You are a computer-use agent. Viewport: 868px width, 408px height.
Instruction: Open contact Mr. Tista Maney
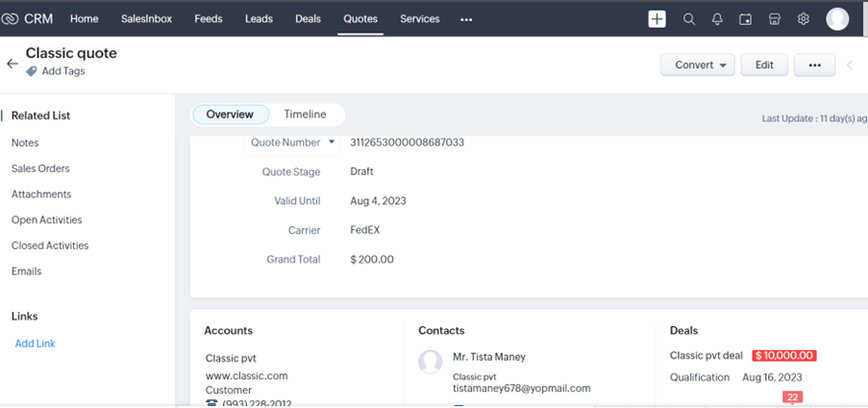coord(489,357)
